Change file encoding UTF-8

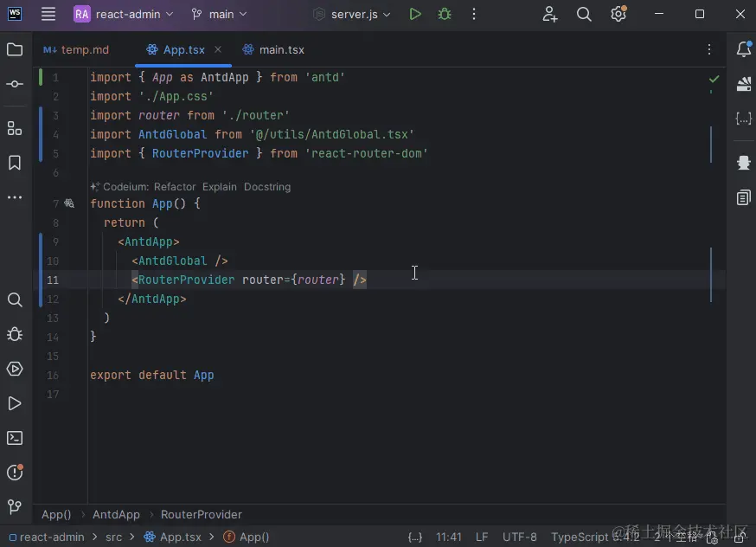pos(519,537)
